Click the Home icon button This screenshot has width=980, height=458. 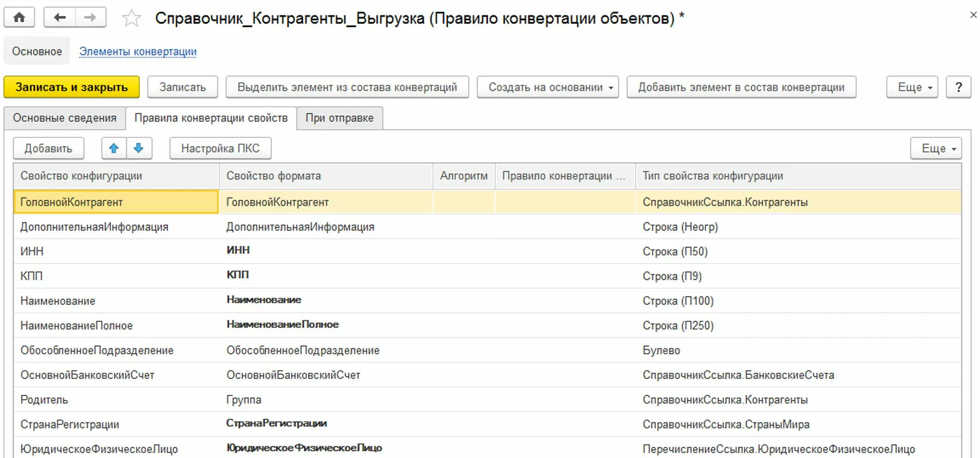coord(19,17)
